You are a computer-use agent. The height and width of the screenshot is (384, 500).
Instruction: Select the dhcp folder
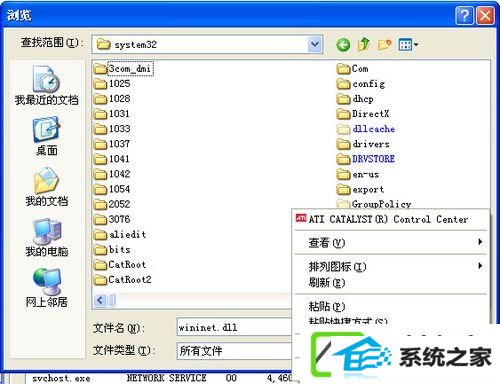pos(355,99)
